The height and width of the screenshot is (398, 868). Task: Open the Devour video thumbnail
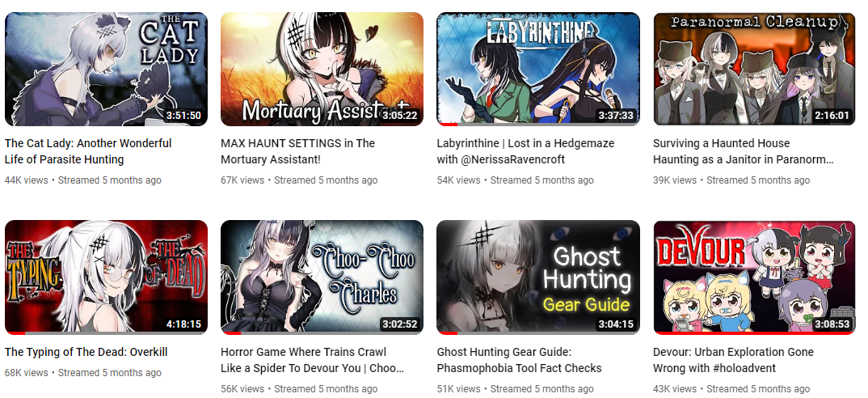tap(754, 277)
